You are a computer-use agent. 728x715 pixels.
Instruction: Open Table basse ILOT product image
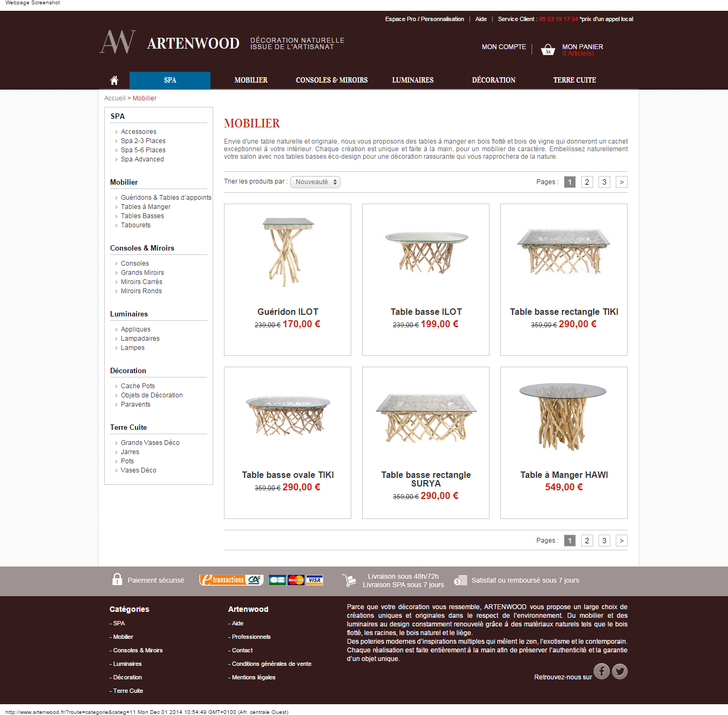click(x=426, y=252)
